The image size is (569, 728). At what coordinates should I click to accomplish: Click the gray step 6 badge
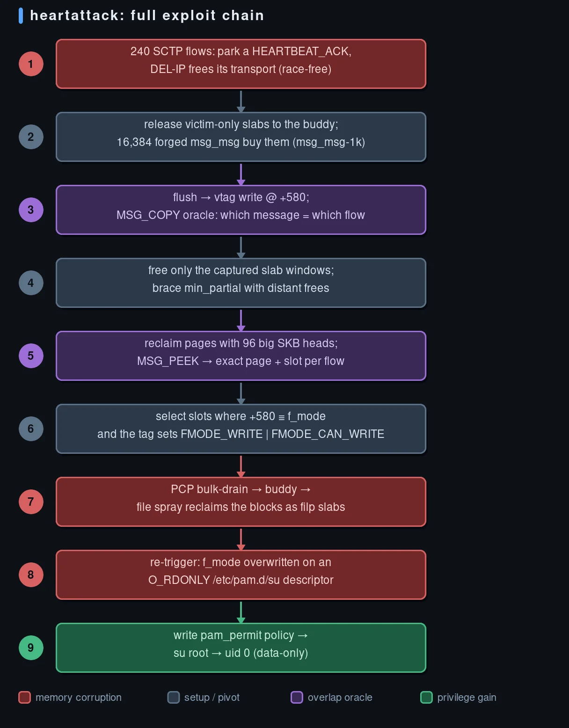31,429
